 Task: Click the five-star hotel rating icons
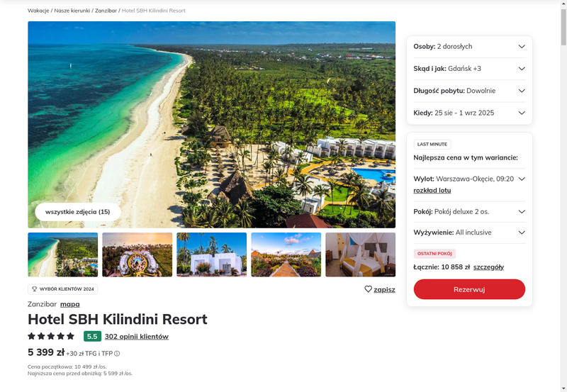coord(51,336)
